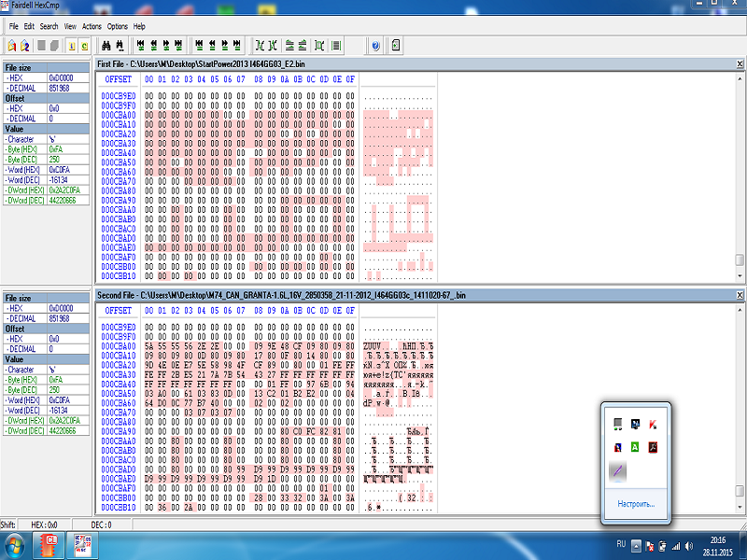Click the blue help question mark icon

[x=375, y=45]
